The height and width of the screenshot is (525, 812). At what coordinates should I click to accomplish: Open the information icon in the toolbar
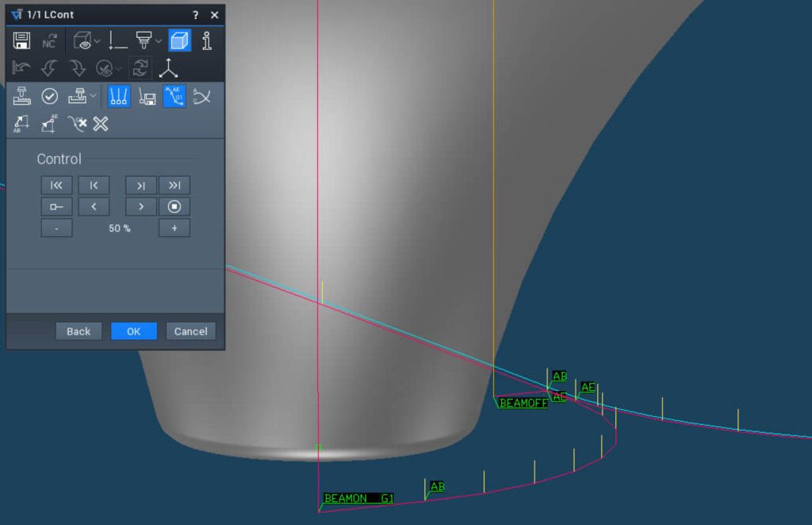click(x=207, y=41)
